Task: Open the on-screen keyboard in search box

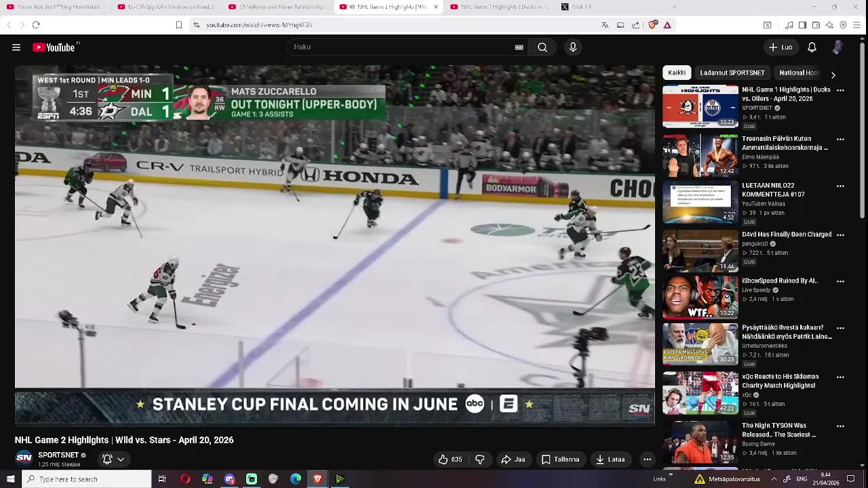Action: point(519,47)
